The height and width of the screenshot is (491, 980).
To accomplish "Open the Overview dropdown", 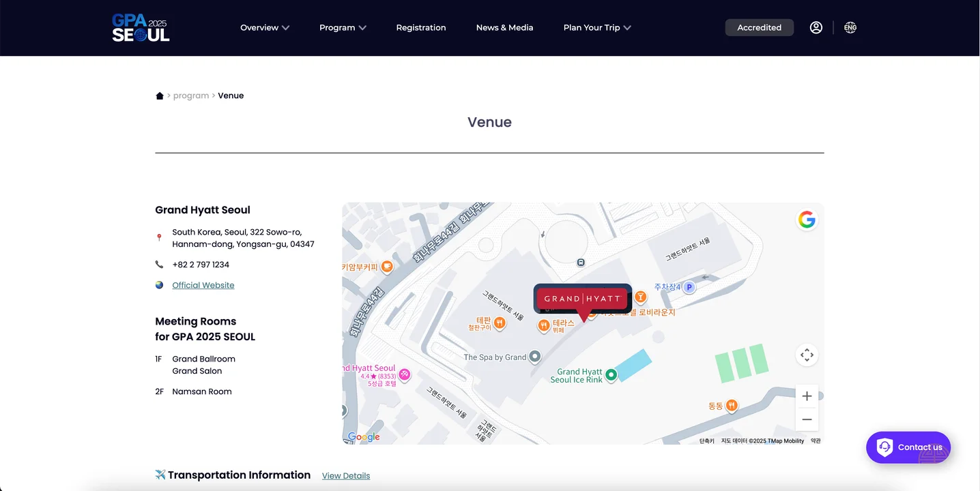I will [x=265, y=27].
